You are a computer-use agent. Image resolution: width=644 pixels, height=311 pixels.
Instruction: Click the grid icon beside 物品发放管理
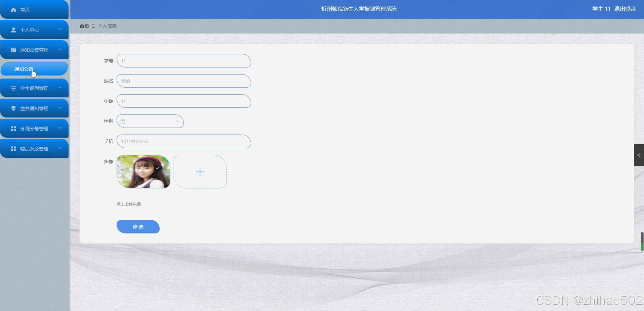coord(13,149)
